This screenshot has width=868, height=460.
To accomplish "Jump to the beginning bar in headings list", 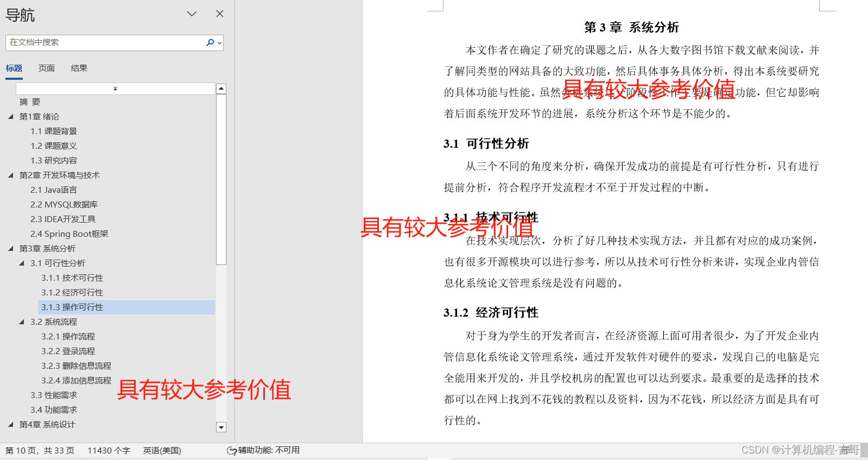I will point(115,89).
